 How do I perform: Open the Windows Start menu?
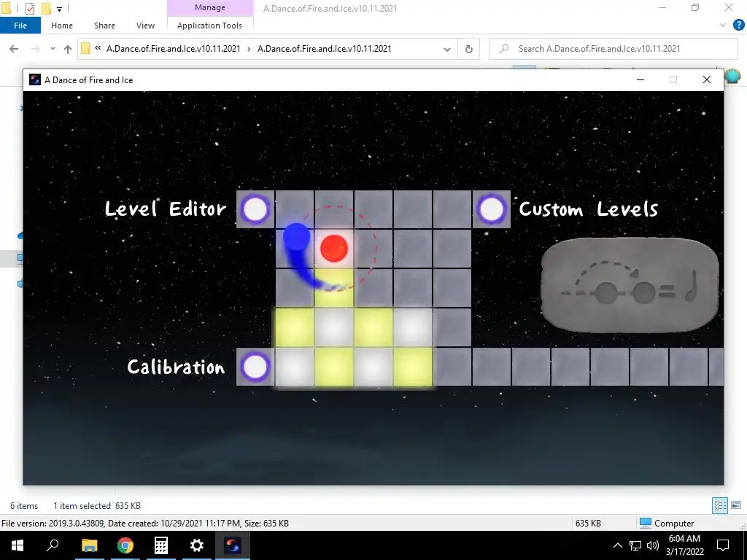[x=18, y=545]
